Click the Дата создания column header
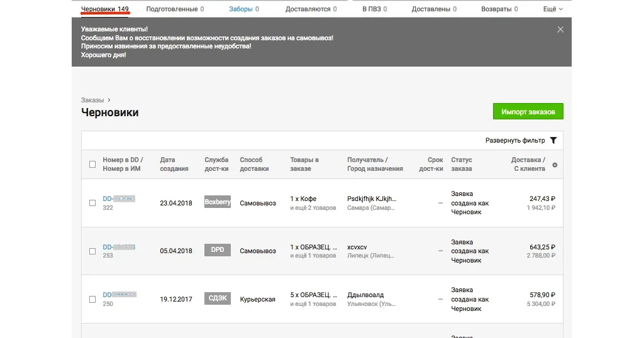Image resolution: width=644 pixels, height=338 pixels. 174,164
